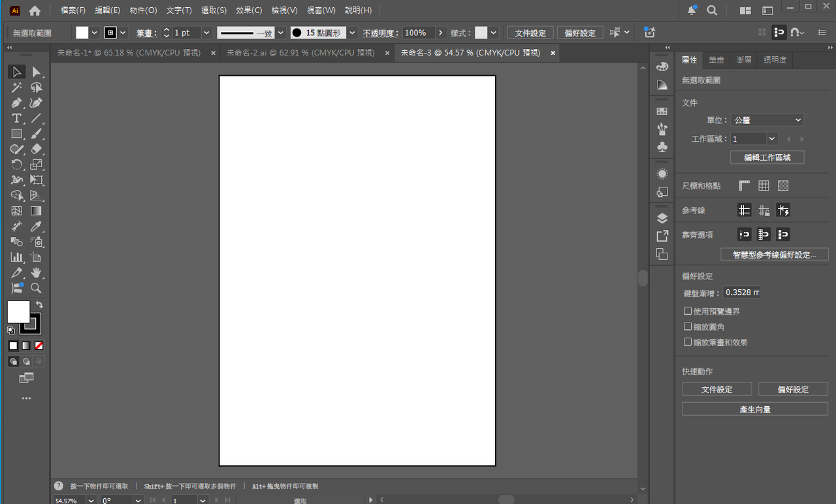Select the Pen tool in toolbar

pos(17,102)
